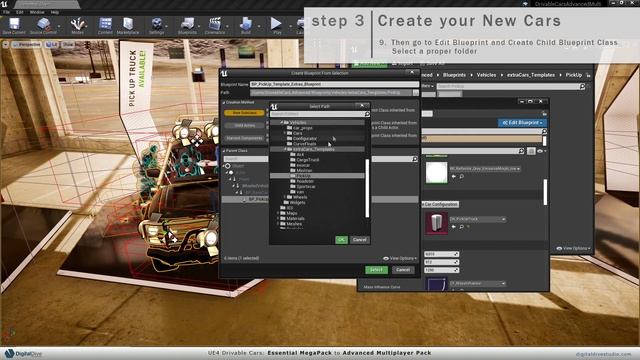Click the Edit Blueprint button
Image resolution: width=640 pixels, height=360 pixels.
tap(522, 122)
